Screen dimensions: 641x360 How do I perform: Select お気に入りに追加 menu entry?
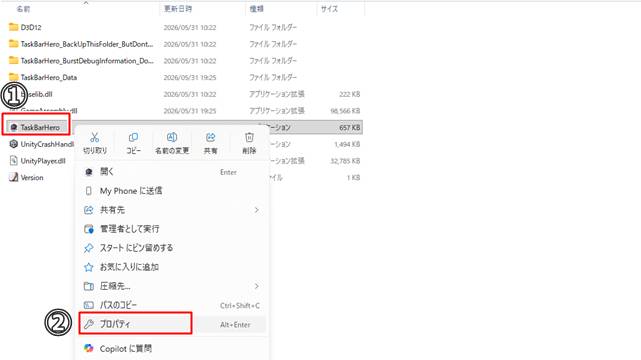click(172, 267)
